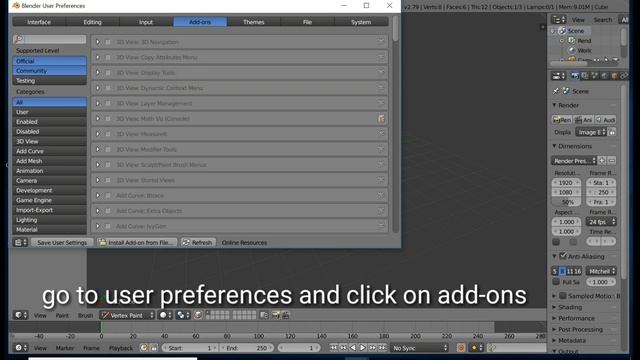Open the Online Resources link
This screenshot has height=360, width=640.
pos(244,242)
